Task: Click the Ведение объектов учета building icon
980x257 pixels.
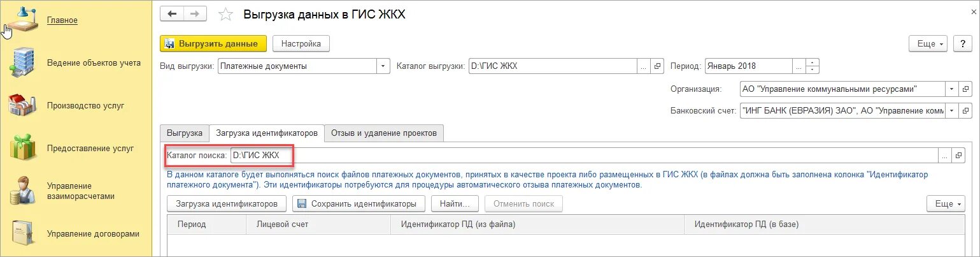Action: pyautogui.click(x=23, y=62)
